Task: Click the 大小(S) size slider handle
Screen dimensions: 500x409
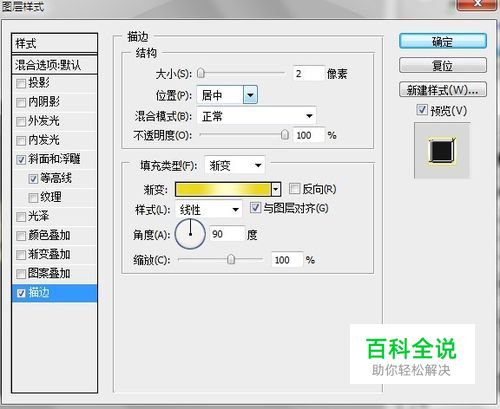Action: [x=201, y=73]
